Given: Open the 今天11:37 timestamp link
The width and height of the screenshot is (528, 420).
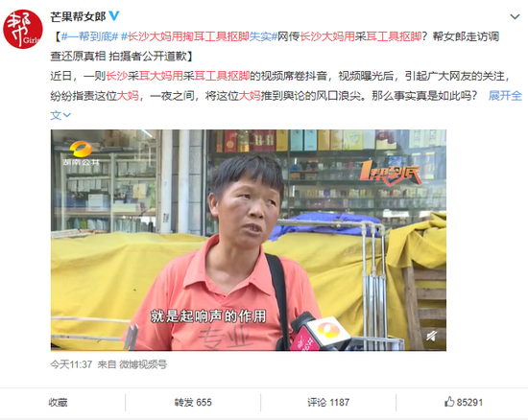Looking at the screenshot, I should tap(71, 364).
